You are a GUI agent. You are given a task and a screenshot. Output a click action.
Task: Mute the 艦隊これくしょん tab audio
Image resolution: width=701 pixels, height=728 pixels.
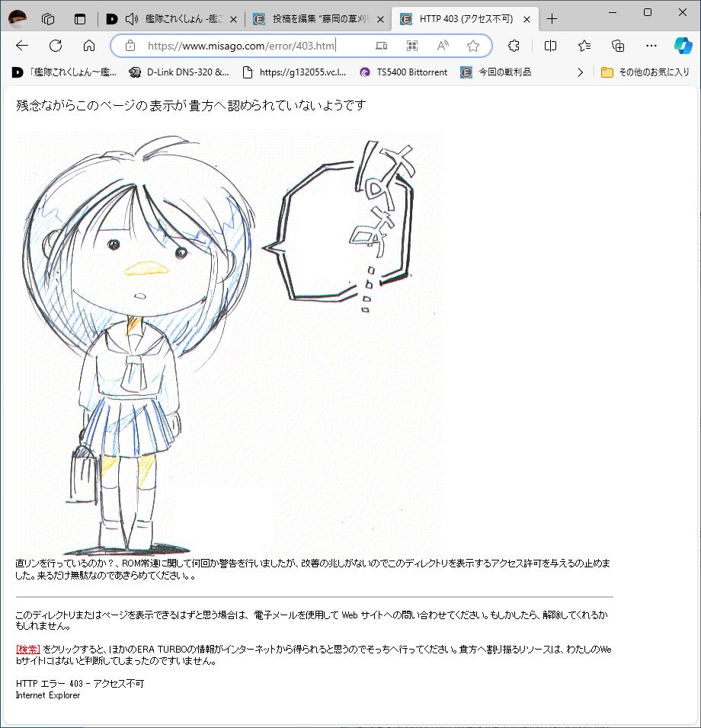[131, 19]
